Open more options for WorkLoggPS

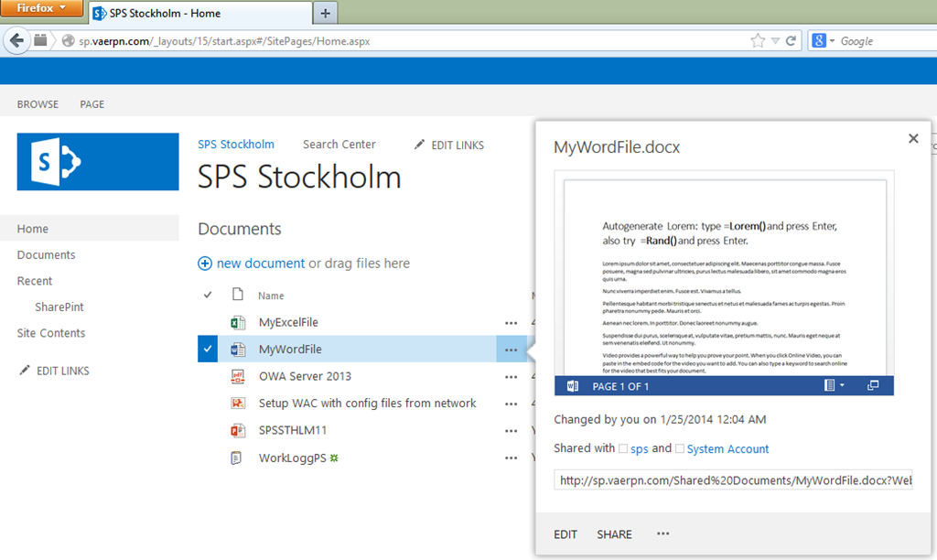click(x=511, y=458)
